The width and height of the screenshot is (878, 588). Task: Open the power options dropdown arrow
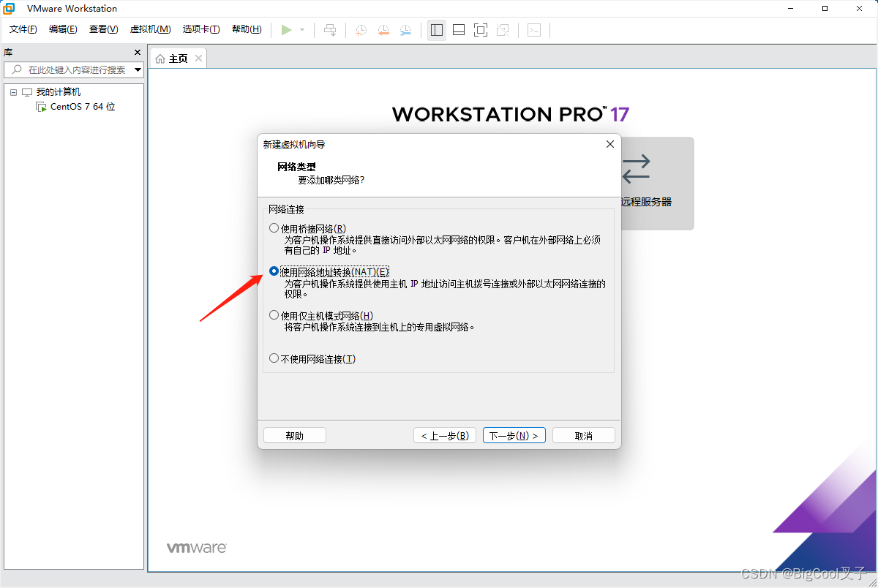coord(302,30)
